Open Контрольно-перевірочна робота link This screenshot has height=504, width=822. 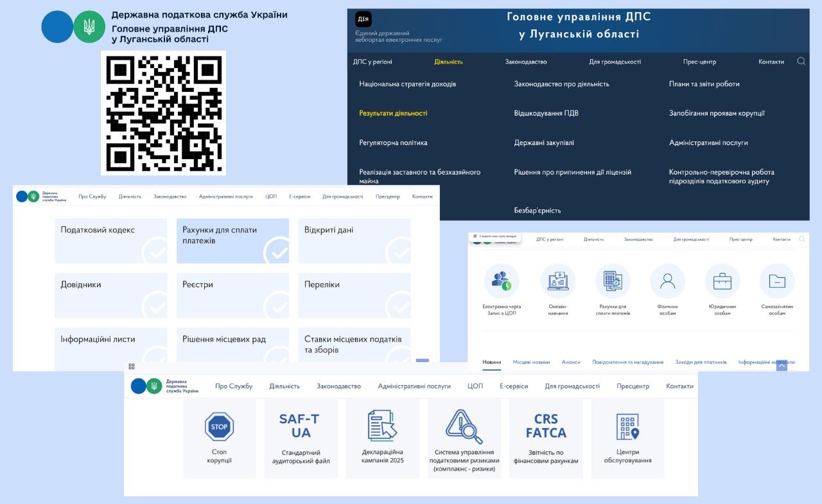point(722,177)
